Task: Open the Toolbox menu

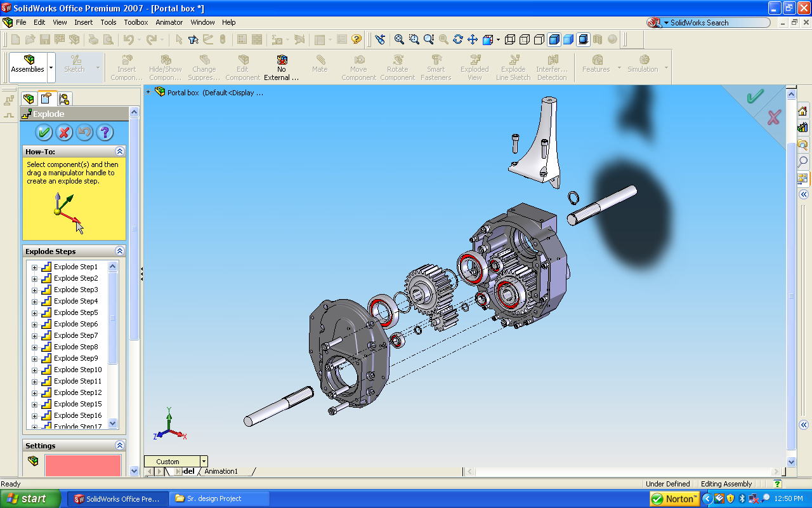Action: click(x=136, y=22)
